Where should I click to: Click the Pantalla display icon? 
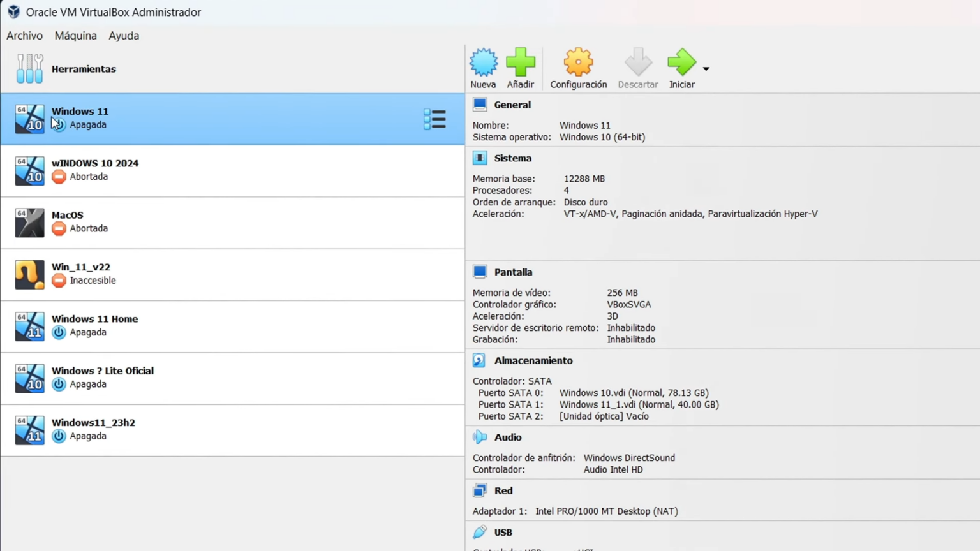(479, 271)
